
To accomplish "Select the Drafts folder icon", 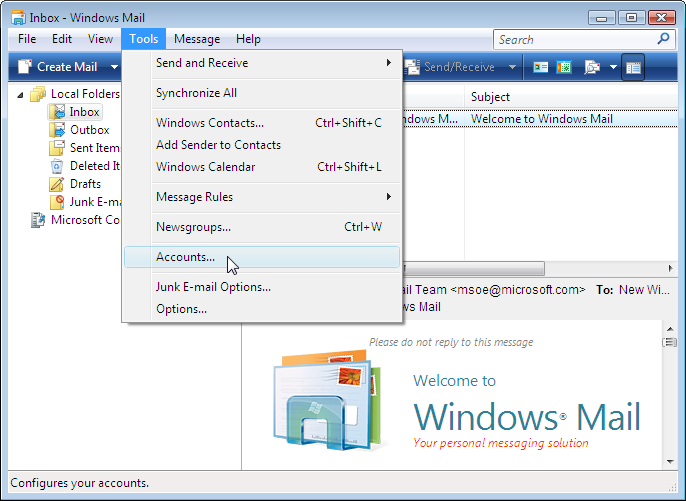I will pos(57,184).
